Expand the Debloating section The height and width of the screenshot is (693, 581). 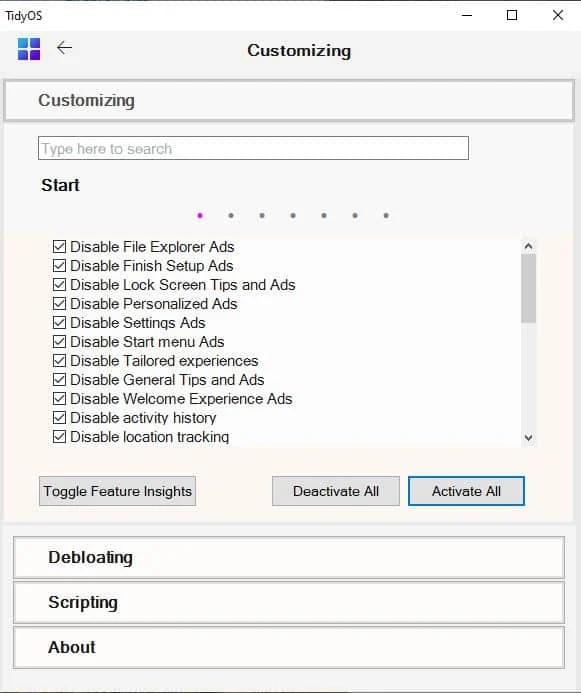click(x=289, y=557)
